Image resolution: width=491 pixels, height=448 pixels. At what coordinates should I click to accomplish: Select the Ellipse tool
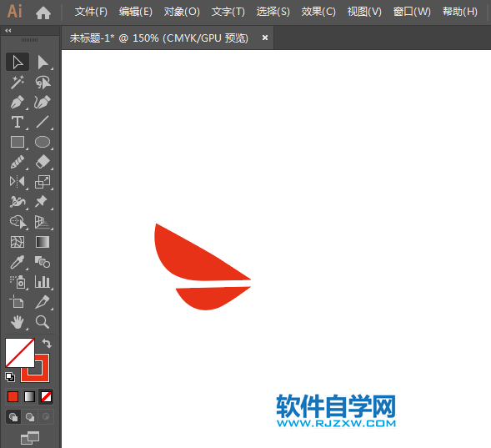click(x=43, y=142)
